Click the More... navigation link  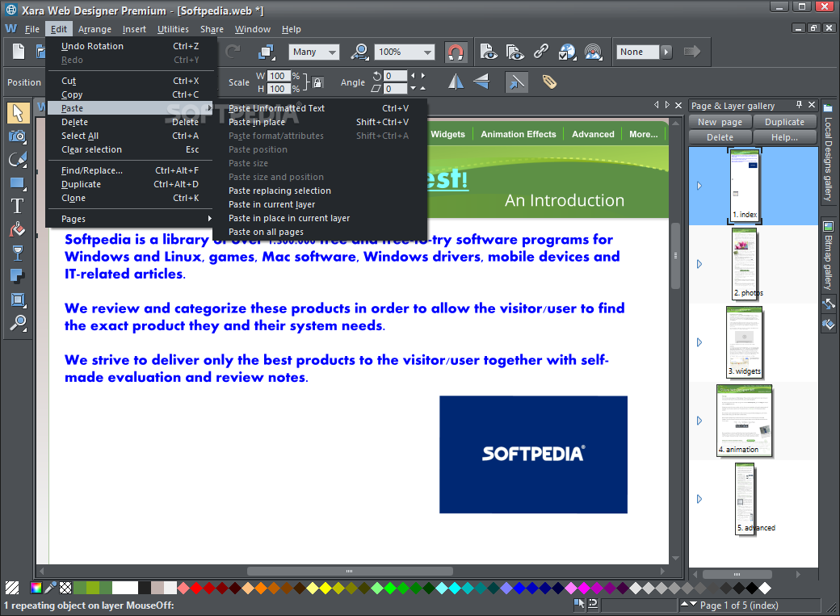coord(644,135)
